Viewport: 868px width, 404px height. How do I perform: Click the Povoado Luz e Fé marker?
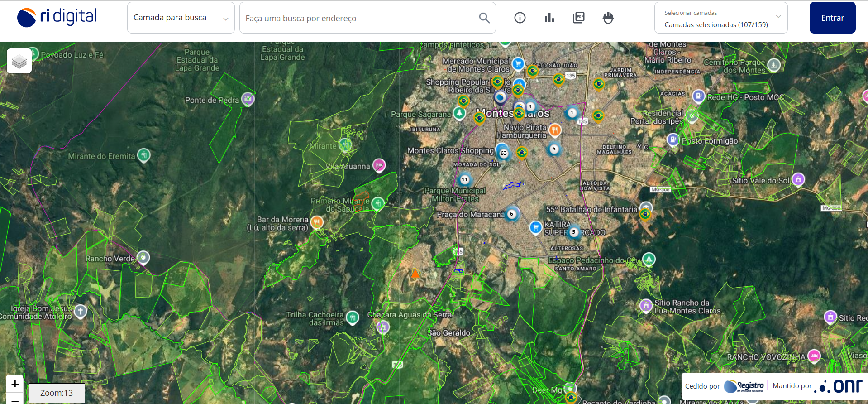(x=33, y=53)
